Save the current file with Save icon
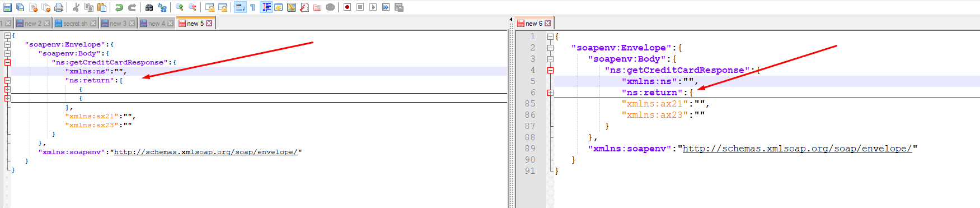 pos(7,7)
